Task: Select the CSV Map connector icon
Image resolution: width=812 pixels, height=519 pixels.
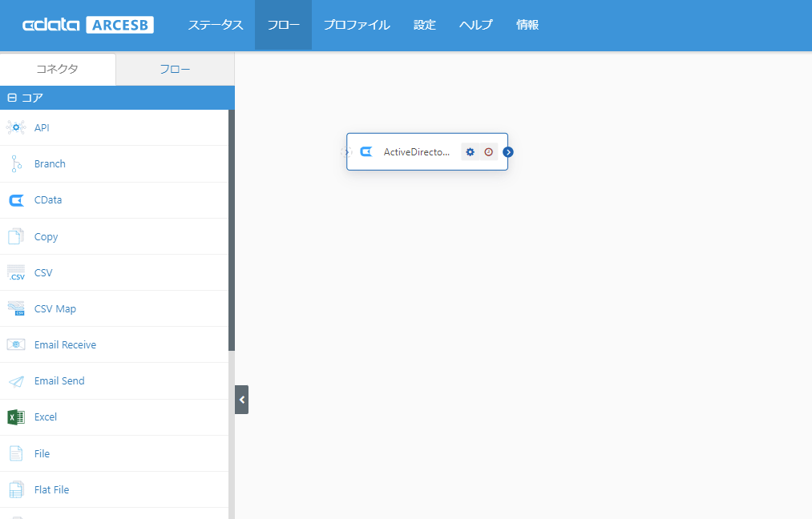Action: click(x=16, y=308)
